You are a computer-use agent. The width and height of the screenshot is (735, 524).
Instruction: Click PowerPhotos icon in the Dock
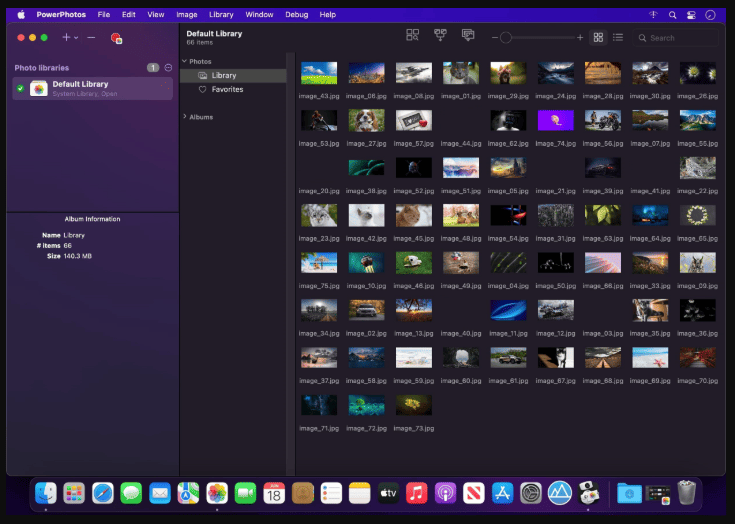(589, 493)
